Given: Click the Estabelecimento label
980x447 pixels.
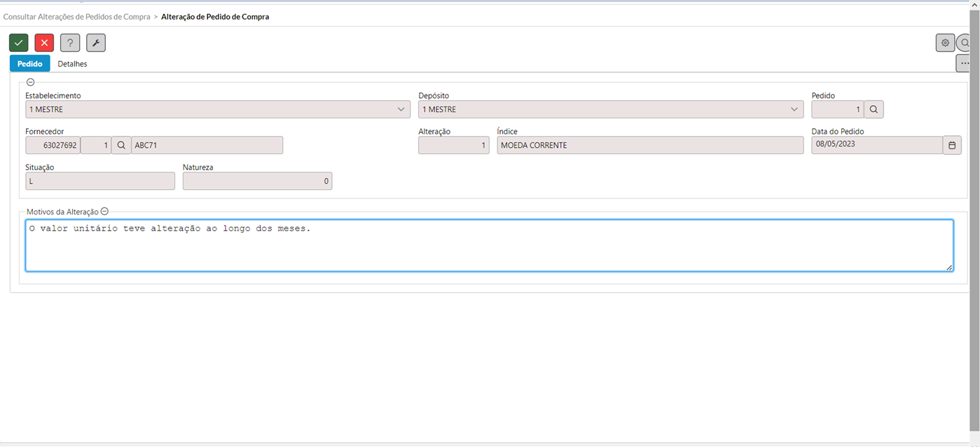Looking at the screenshot, I should point(53,95).
